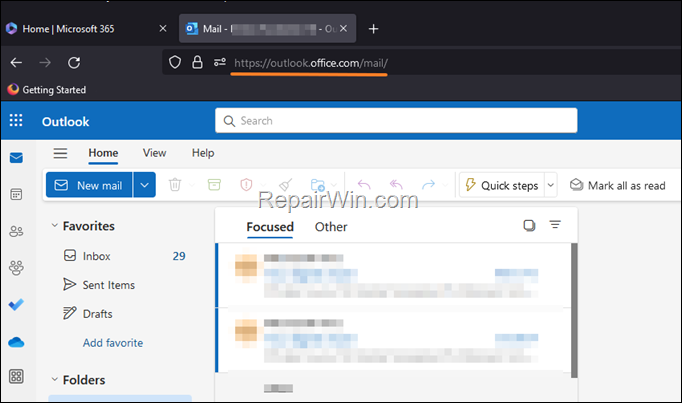Viewport: 682px width, 403px height.
Task: Click the Archive box icon
Action: 214,185
